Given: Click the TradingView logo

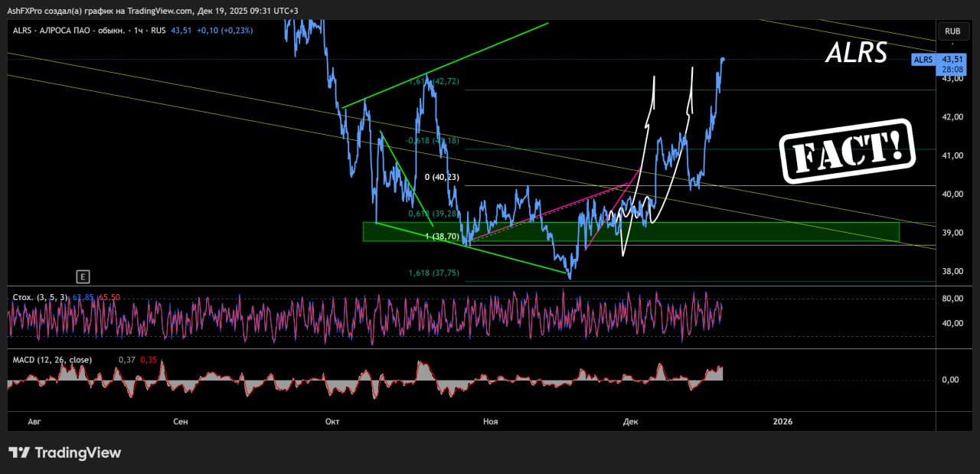Looking at the screenshot, I should click(x=65, y=453).
